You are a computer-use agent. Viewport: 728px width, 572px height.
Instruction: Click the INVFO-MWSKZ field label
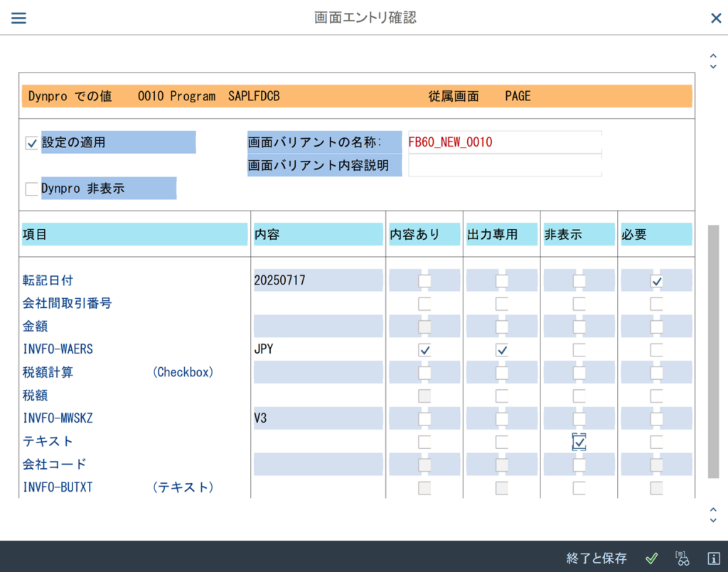coord(58,418)
